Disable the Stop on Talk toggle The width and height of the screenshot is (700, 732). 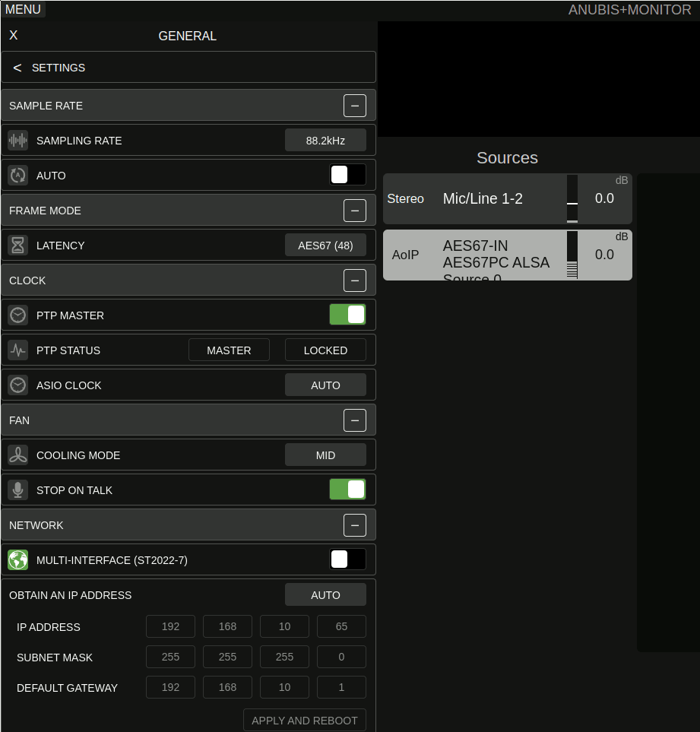[x=347, y=490]
